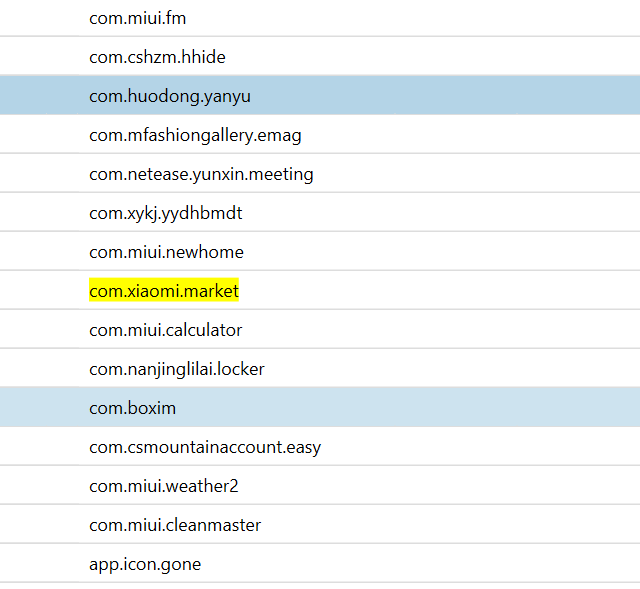This screenshot has width=640, height=589.
Task: Select com.csmountainaccount.easy entry
Action: 205,447
